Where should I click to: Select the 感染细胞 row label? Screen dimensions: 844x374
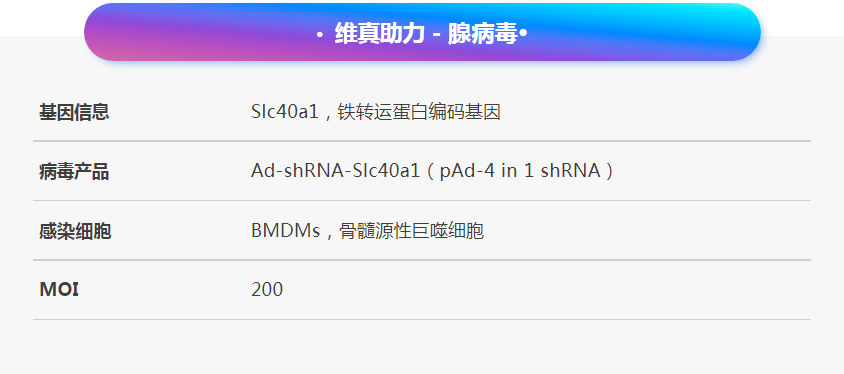(x=75, y=231)
